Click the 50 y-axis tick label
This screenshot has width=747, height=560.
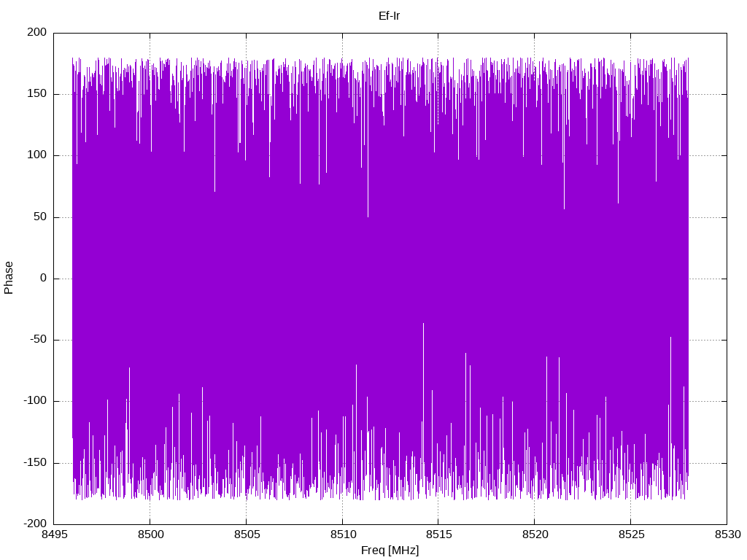click(x=41, y=217)
